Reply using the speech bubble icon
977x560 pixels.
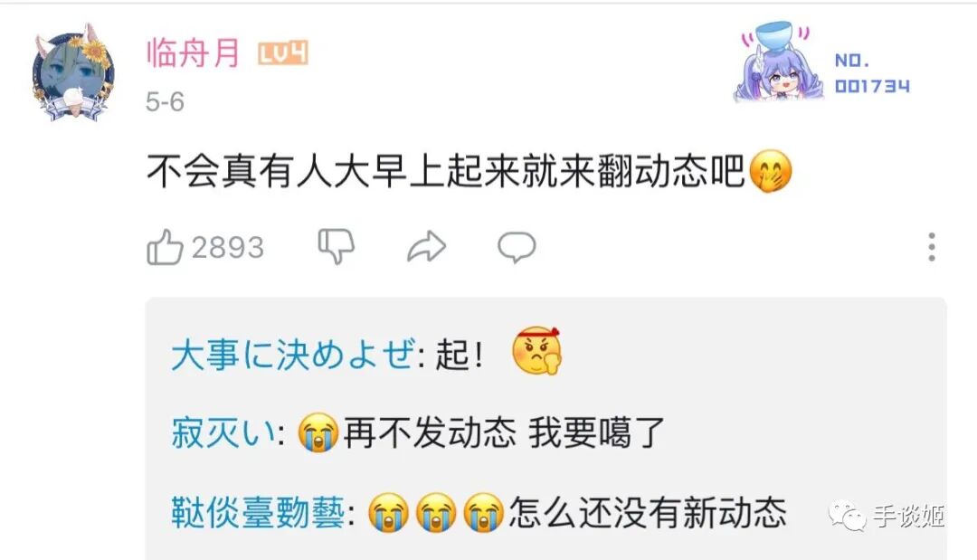pyautogui.click(x=517, y=247)
